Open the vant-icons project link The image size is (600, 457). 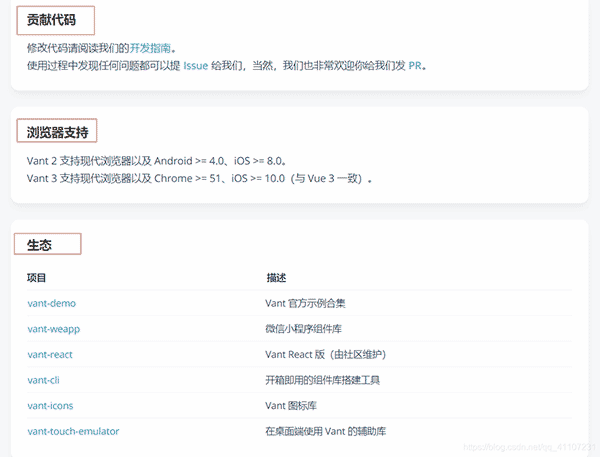[50, 406]
